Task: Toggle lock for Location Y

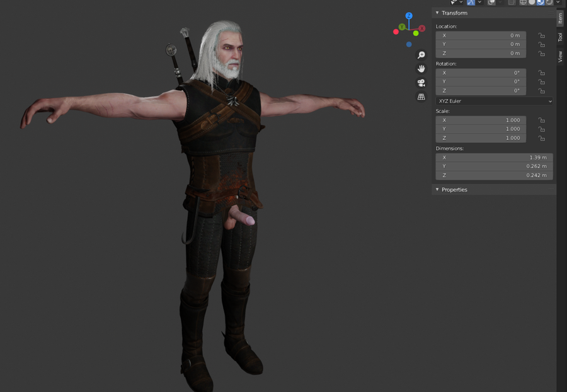Action: point(541,45)
